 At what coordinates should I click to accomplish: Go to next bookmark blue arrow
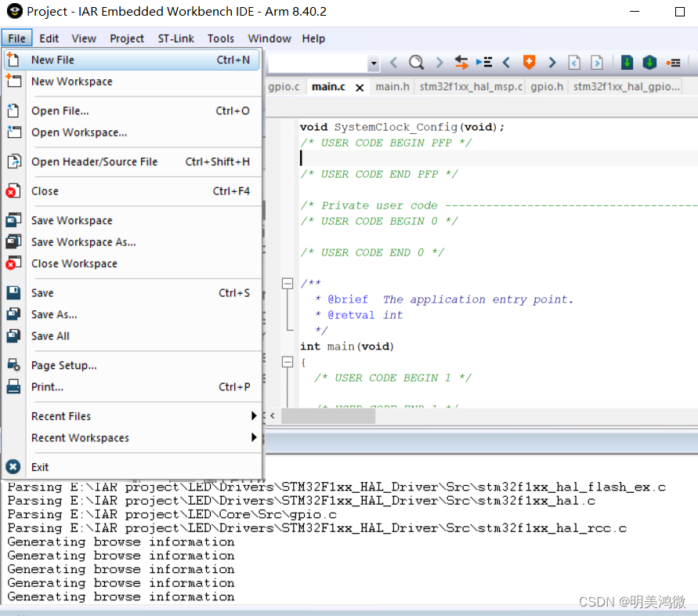tap(552, 63)
